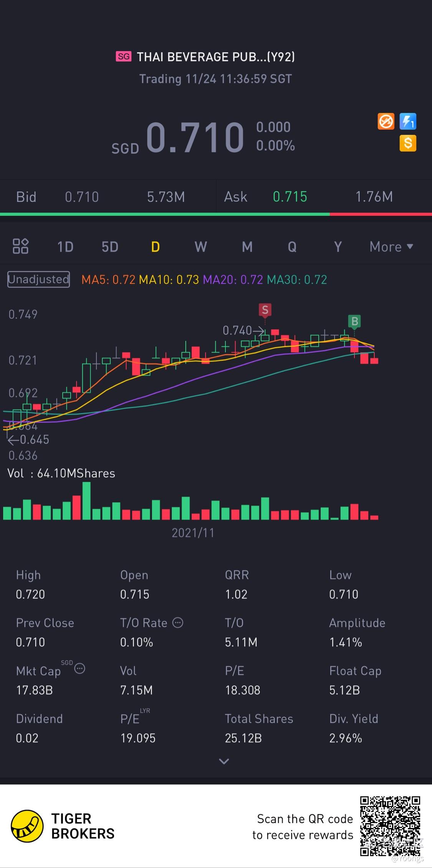Select the W weekly chart tab

201,247
